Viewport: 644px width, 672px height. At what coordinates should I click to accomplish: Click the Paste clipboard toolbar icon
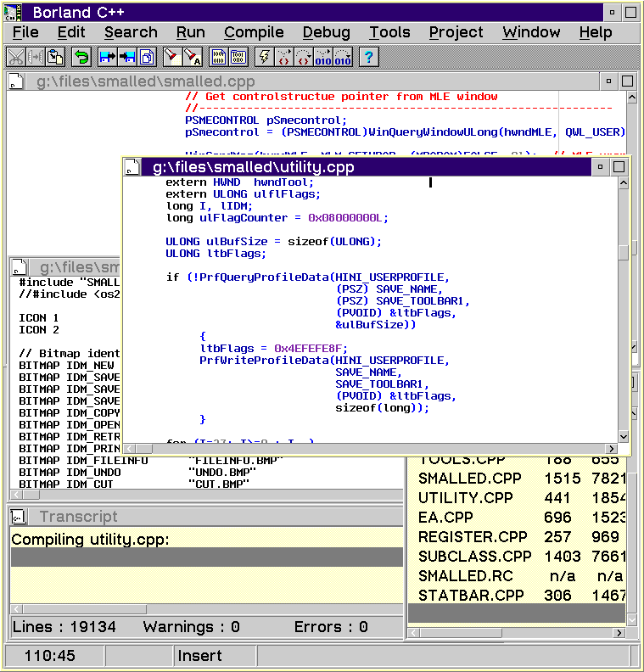tap(55, 57)
